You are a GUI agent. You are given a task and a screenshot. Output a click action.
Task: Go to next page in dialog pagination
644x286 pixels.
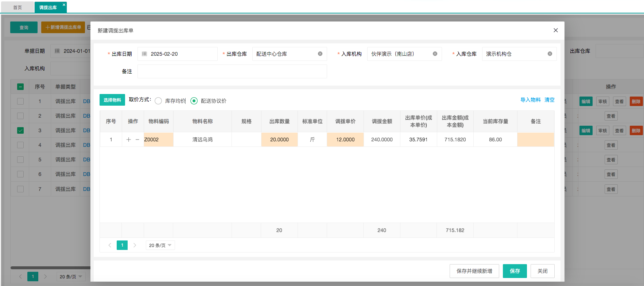135,245
